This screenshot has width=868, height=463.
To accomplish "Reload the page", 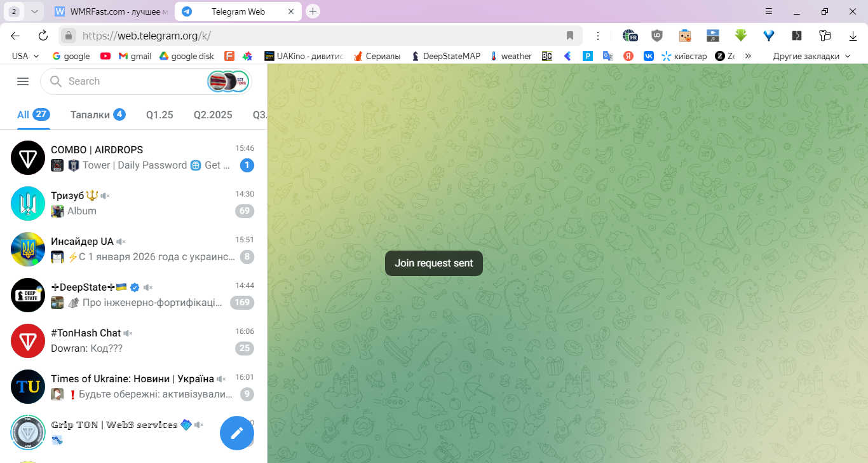I will pyautogui.click(x=43, y=36).
